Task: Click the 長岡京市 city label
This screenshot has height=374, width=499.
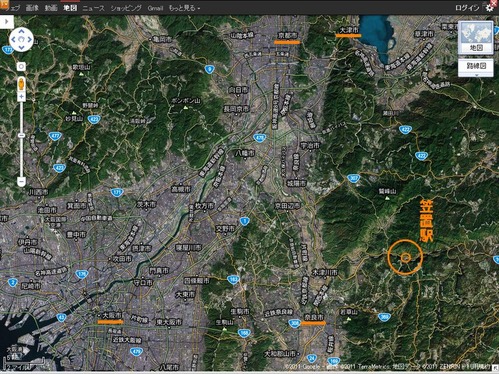Action: (236, 109)
